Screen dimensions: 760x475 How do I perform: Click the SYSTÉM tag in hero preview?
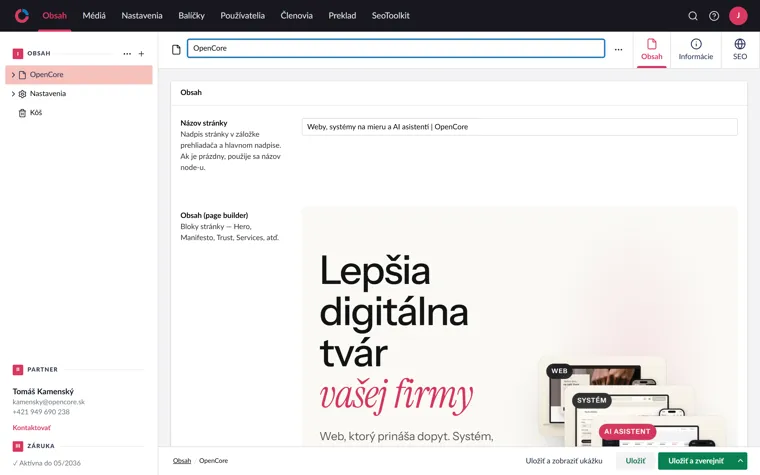point(591,400)
